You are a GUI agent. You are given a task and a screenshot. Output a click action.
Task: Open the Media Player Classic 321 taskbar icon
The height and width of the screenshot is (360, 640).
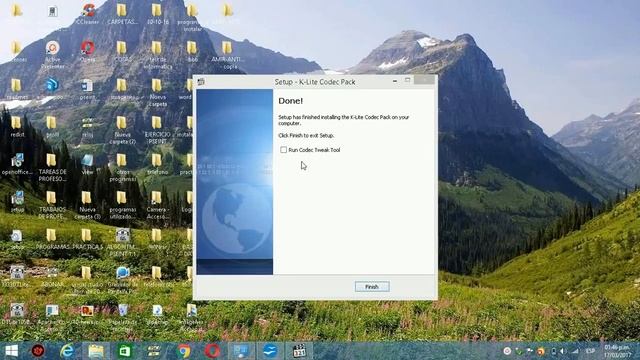point(299,351)
